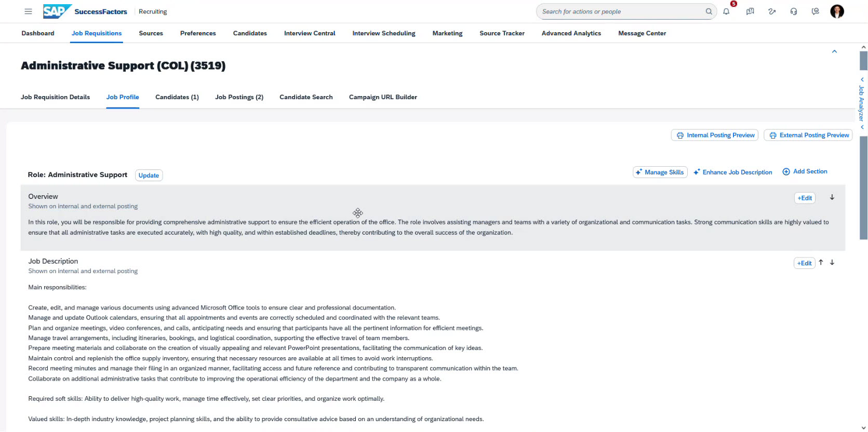Collapse the requisition header with chevron
Screen dimensions: 868x432
point(834,51)
